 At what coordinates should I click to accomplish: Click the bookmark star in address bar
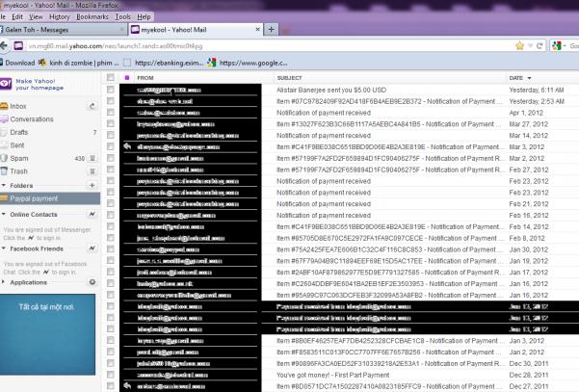[519, 46]
